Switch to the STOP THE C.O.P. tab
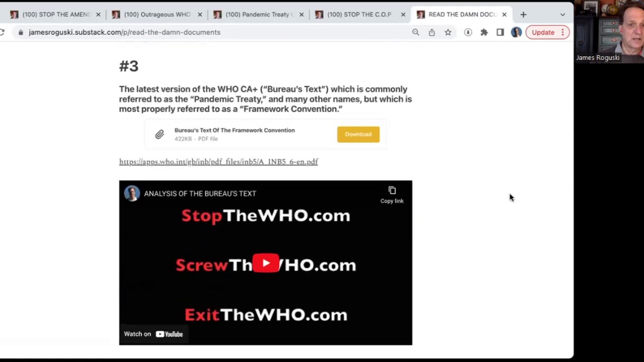Image resolution: width=644 pixels, height=362 pixels. tap(360, 15)
